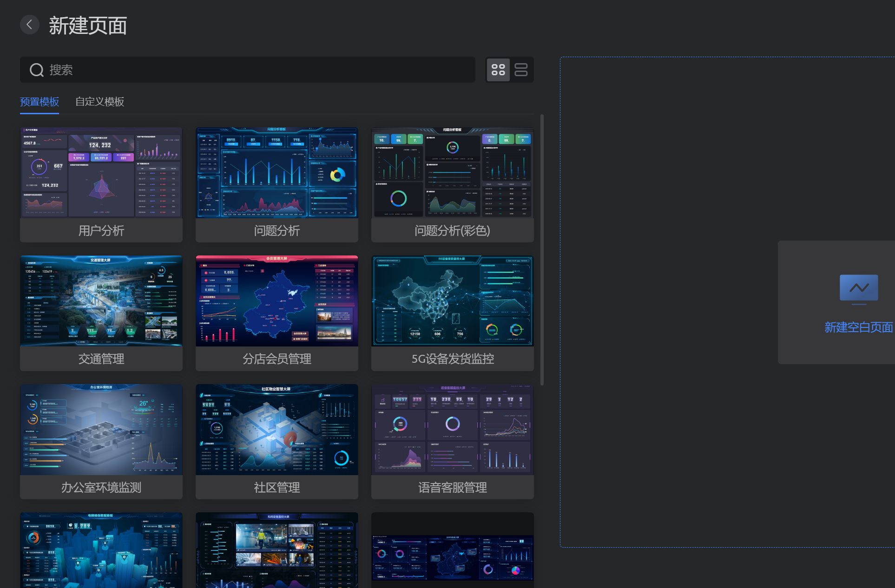Viewport: 895px width, 588px height.
Task: Select the elevator maintenance city template thumbnail
Action: 101,550
